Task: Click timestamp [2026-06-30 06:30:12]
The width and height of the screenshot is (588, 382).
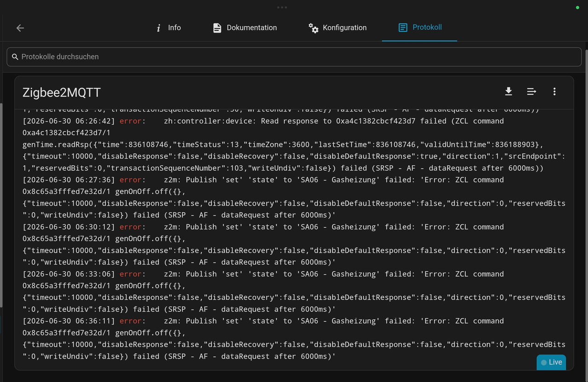Action: (x=69, y=227)
